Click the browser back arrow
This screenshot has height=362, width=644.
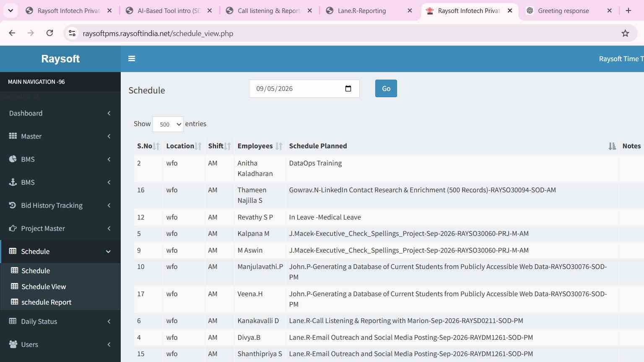coord(12,33)
